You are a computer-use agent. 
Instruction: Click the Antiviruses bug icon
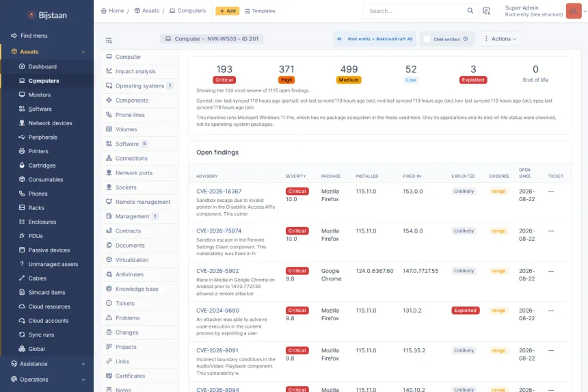[109, 274]
